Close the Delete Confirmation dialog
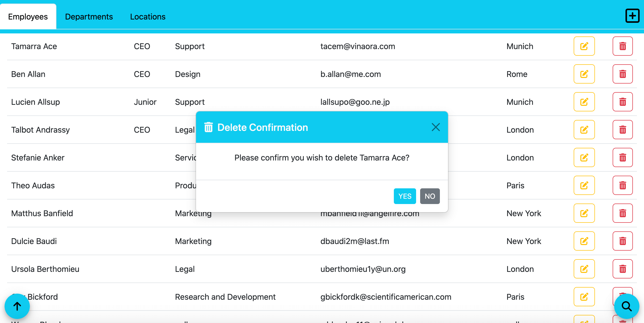The image size is (644, 323). tap(436, 127)
